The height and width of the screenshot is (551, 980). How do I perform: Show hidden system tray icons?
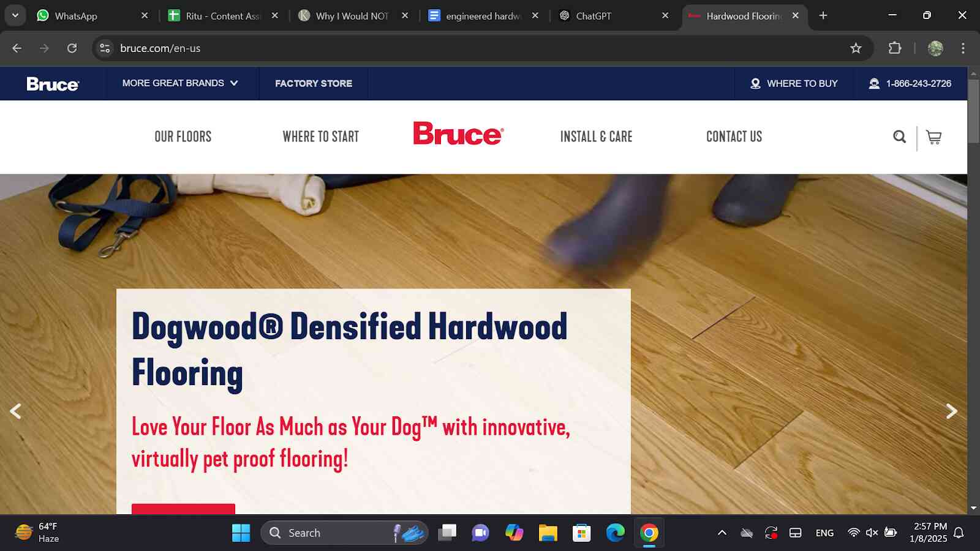click(x=722, y=533)
